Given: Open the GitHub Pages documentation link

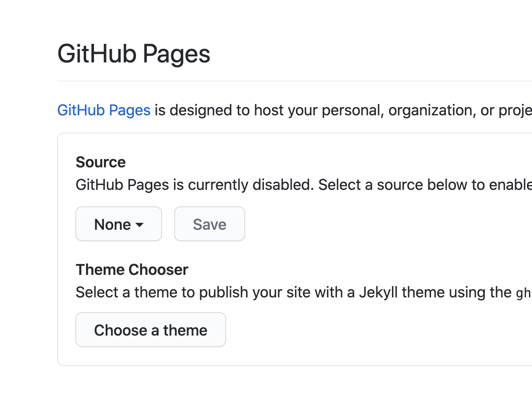Looking at the screenshot, I should pyautogui.click(x=104, y=110).
